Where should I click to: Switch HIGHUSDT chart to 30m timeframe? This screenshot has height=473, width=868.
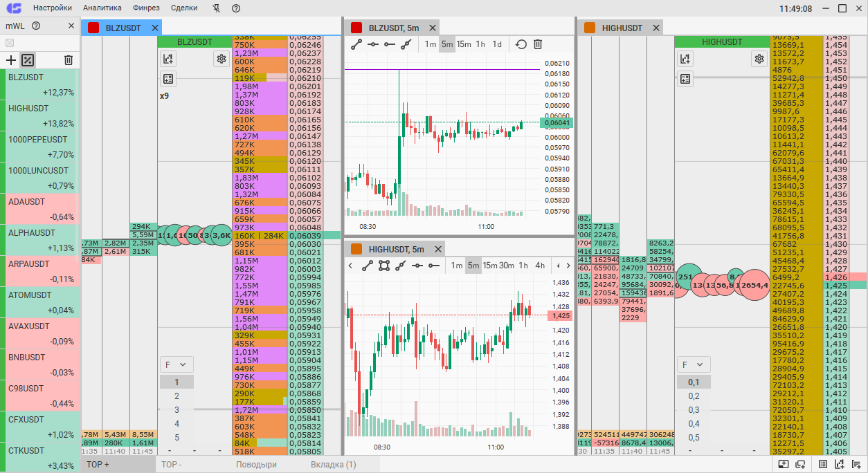507,266
